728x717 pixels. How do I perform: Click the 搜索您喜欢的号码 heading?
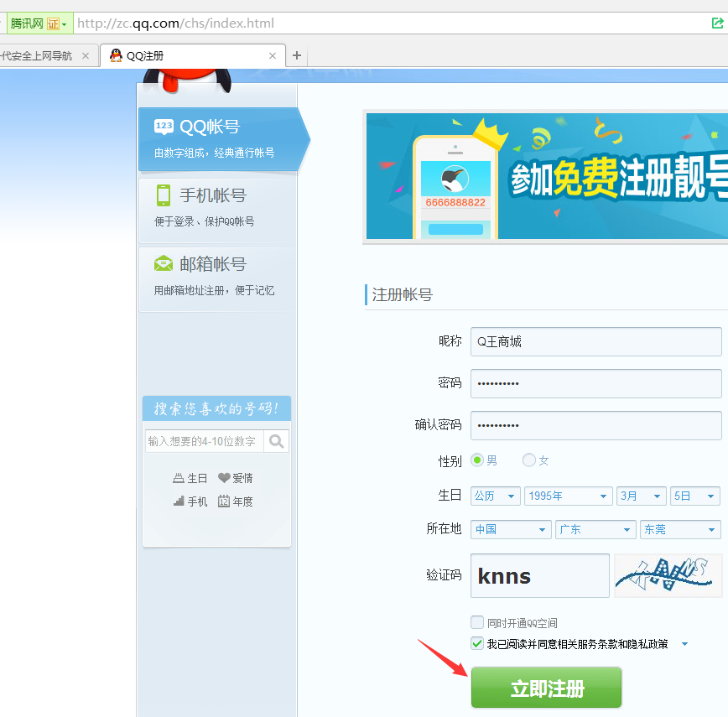pos(216,408)
